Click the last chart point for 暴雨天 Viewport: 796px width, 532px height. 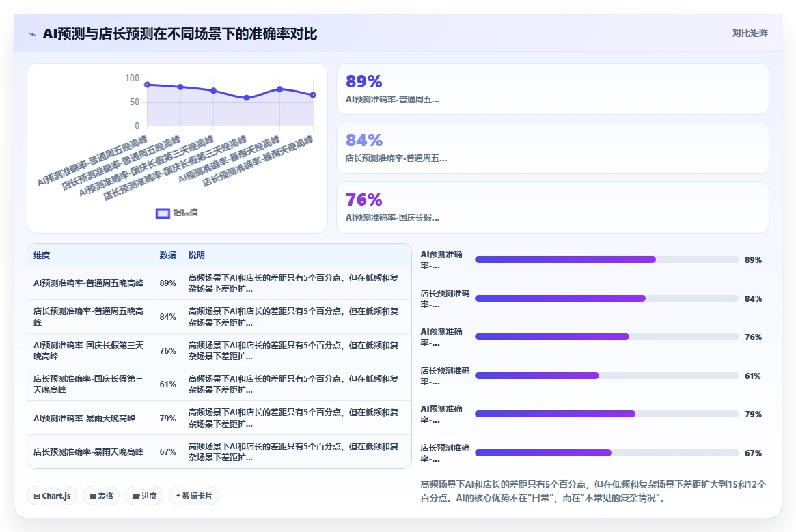313,95
